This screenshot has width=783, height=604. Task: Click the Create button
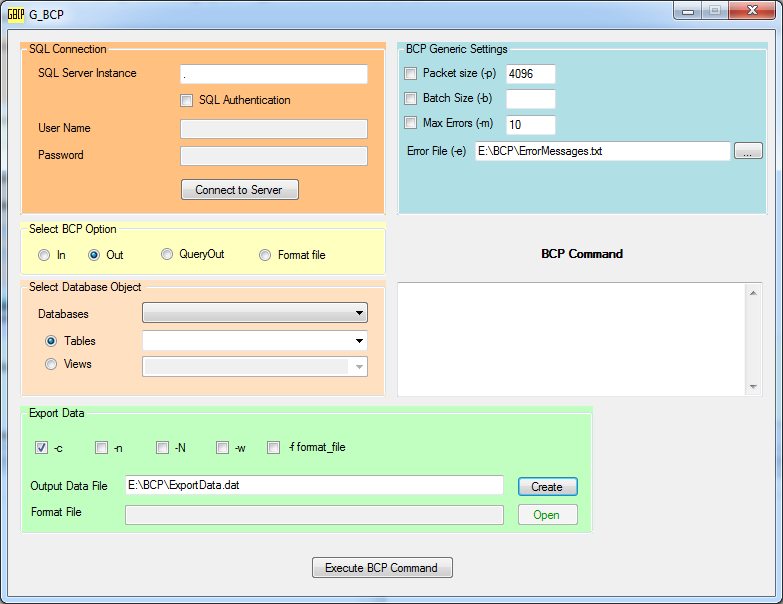tap(548, 487)
